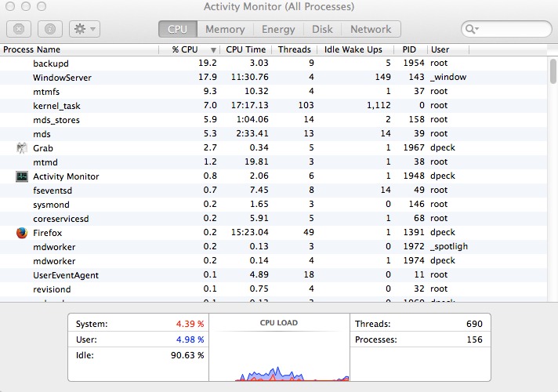Click the User 4.98 % value
558x392 pixels.
[190, 339]
